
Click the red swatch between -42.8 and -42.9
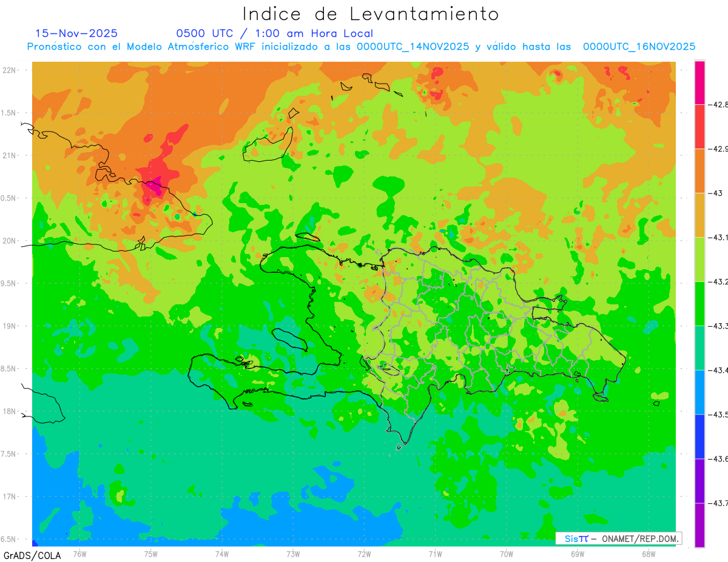pyautogui.click(x=699, y=126)
